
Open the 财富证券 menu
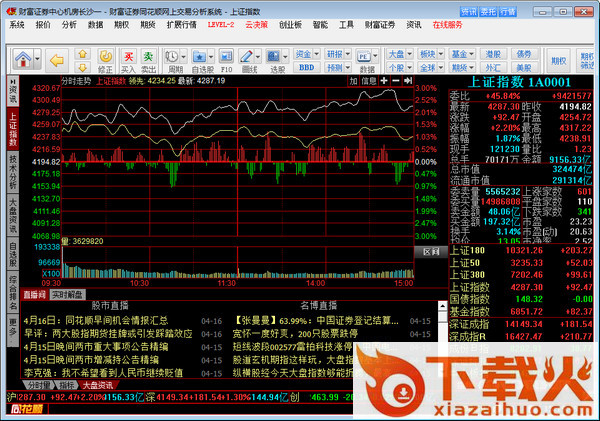380,25
